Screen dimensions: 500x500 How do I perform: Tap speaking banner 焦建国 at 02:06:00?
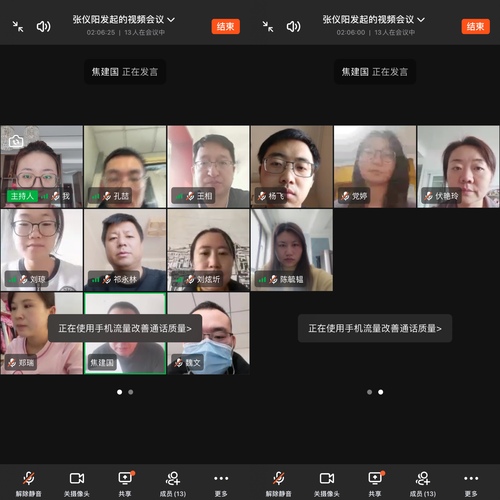click(x=375, y=72)
